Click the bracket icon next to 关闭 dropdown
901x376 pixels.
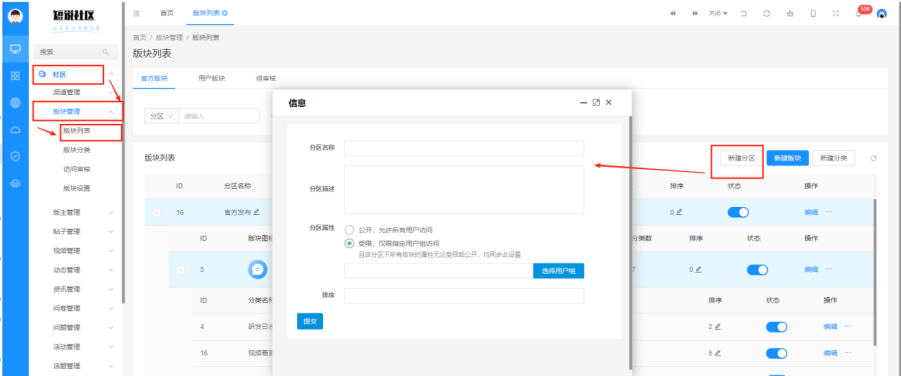coord(744,13)
